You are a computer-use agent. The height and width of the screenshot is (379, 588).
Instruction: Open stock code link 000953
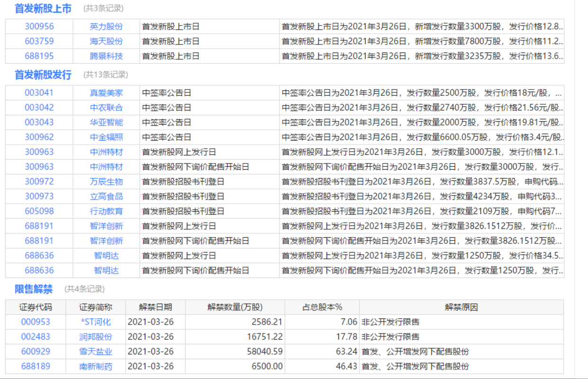pos(36,322)
